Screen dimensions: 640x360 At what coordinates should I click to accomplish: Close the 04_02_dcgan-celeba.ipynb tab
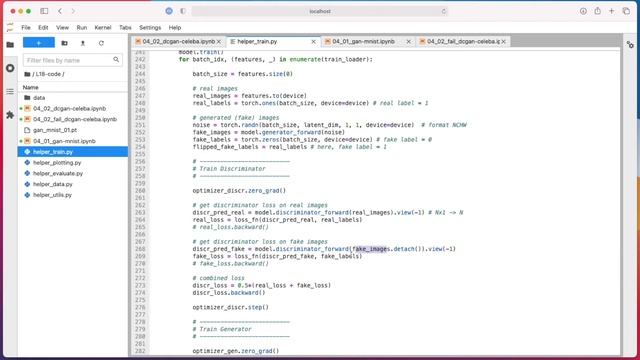pyautogui.click(x=219, y=42)
